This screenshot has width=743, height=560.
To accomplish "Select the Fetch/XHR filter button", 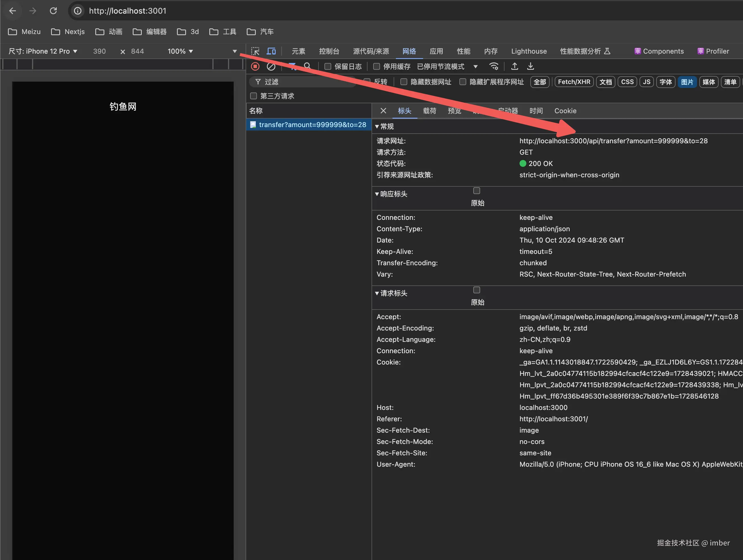I will (x=574, y=82).
